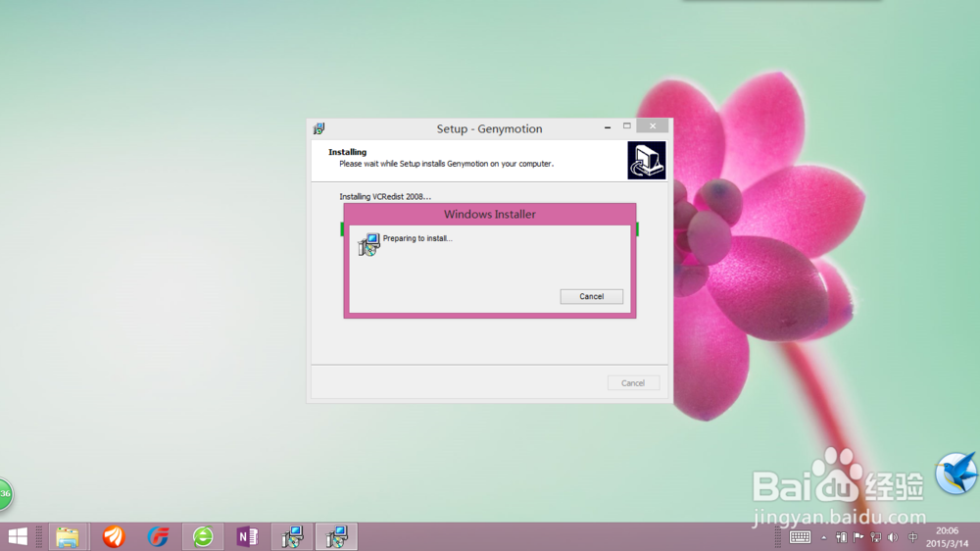Close the Setup - Genymotion window
This screenshot has height=551, width=980.
pos(653,126)
